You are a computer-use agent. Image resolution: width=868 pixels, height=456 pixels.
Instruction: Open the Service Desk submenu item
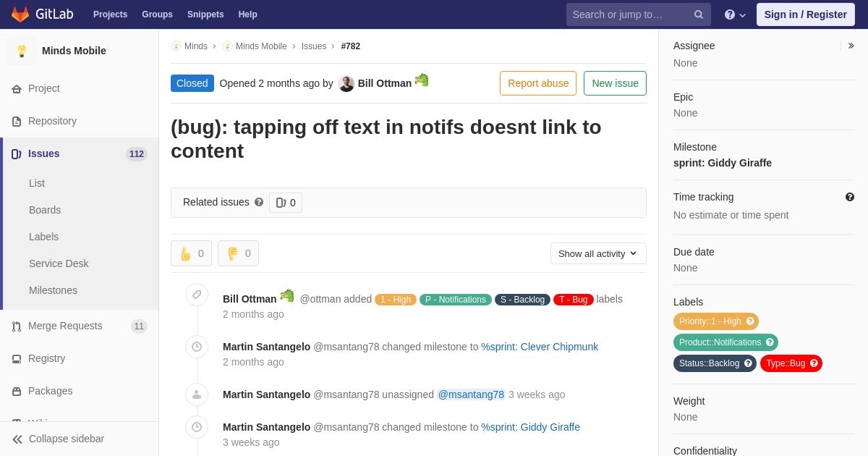click(x=59, y=263)
